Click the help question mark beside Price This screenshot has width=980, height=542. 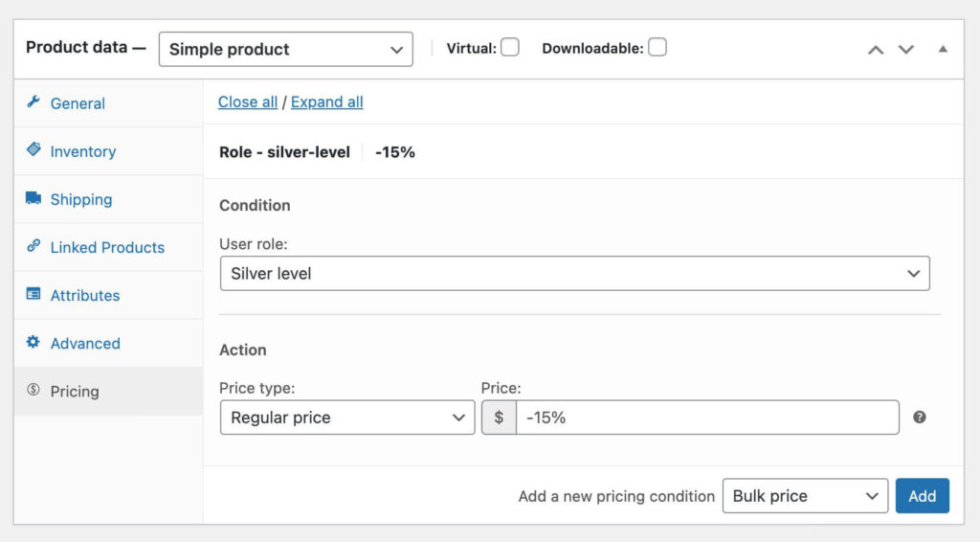pos(919,417)
